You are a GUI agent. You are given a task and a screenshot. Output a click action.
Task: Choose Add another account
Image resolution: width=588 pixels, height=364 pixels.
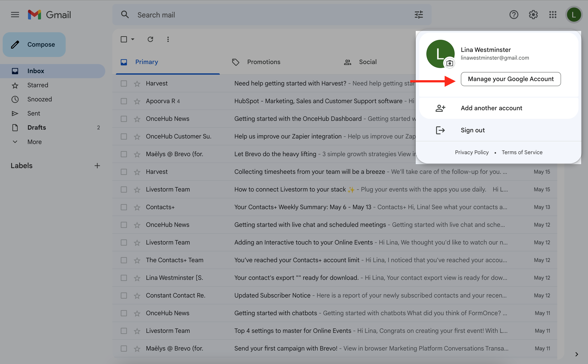499,108
